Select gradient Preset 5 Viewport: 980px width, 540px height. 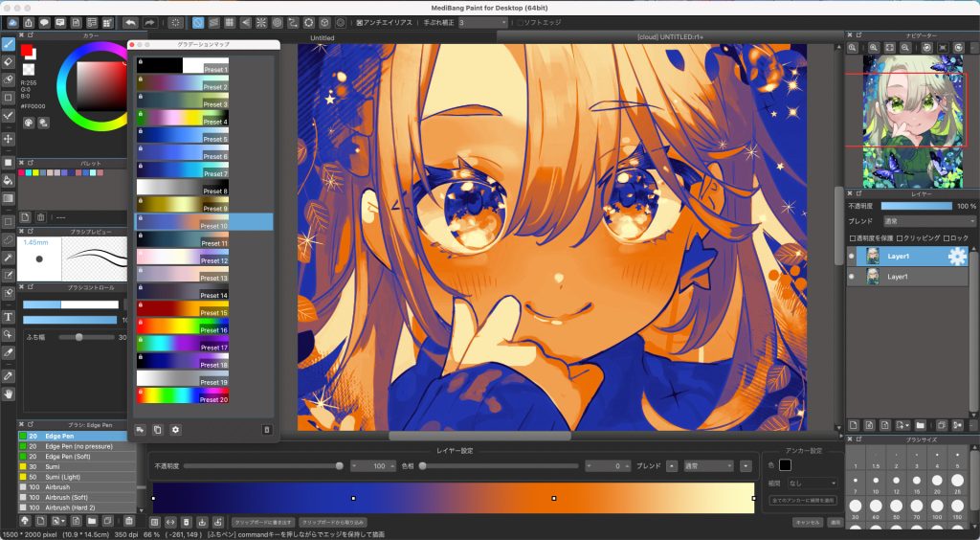tap(183, 135)
